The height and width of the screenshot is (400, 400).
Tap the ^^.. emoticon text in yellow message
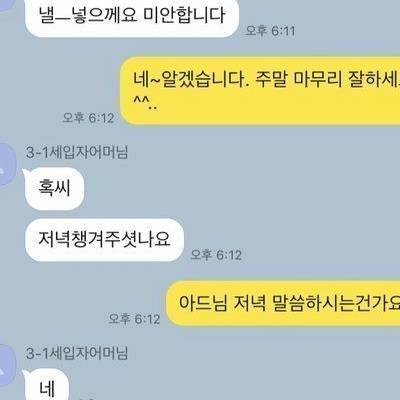click(145, 103)
